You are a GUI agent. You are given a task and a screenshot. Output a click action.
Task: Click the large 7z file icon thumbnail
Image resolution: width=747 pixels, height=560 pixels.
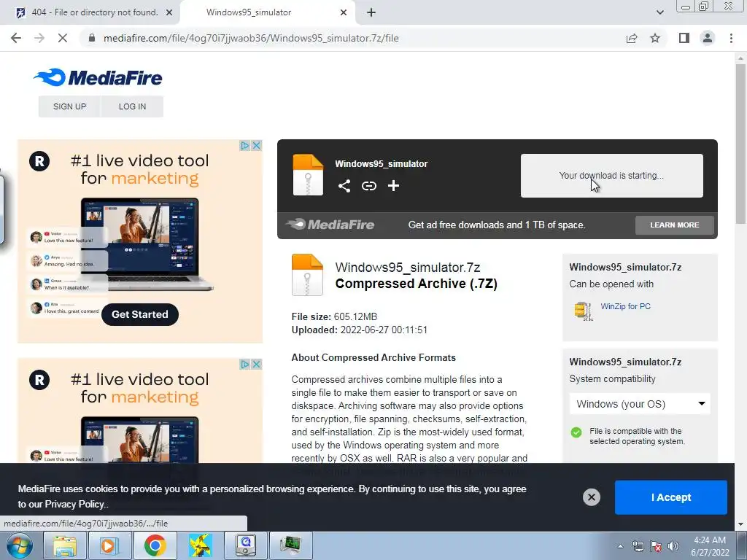(307, 275)
